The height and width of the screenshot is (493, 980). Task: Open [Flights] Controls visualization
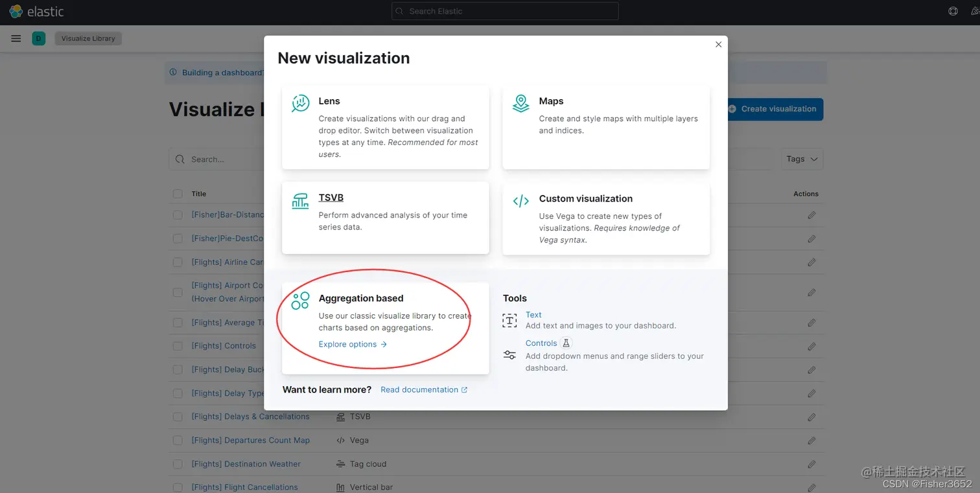224,346
